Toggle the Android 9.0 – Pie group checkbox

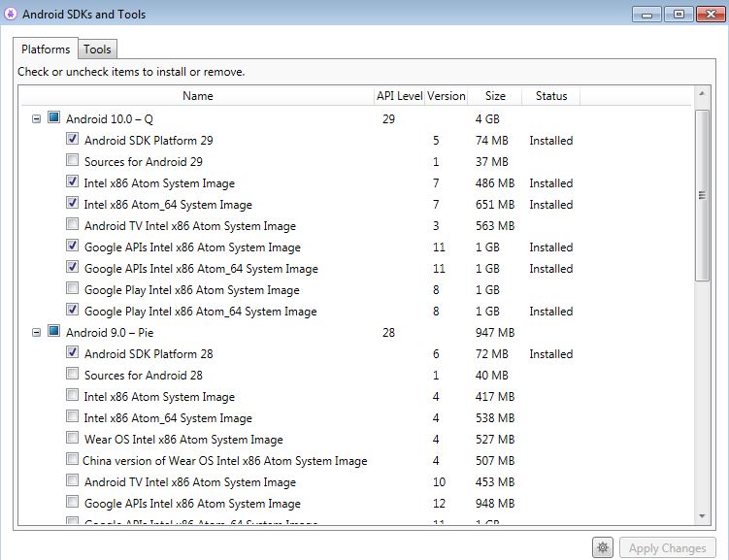point(54,331)
